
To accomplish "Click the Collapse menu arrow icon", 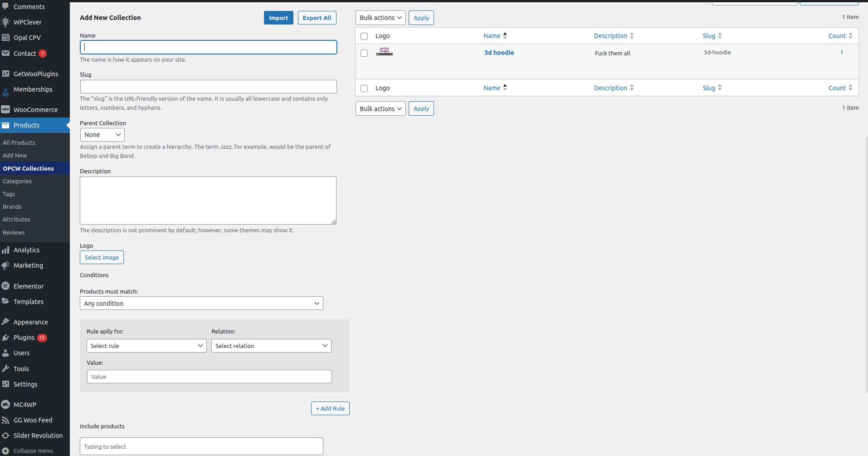I will [5, 451].
